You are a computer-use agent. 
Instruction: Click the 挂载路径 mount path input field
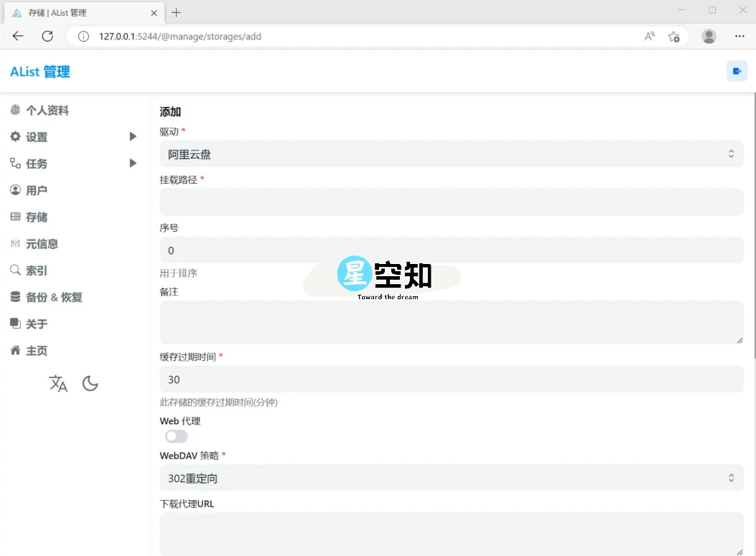point(452,202)
